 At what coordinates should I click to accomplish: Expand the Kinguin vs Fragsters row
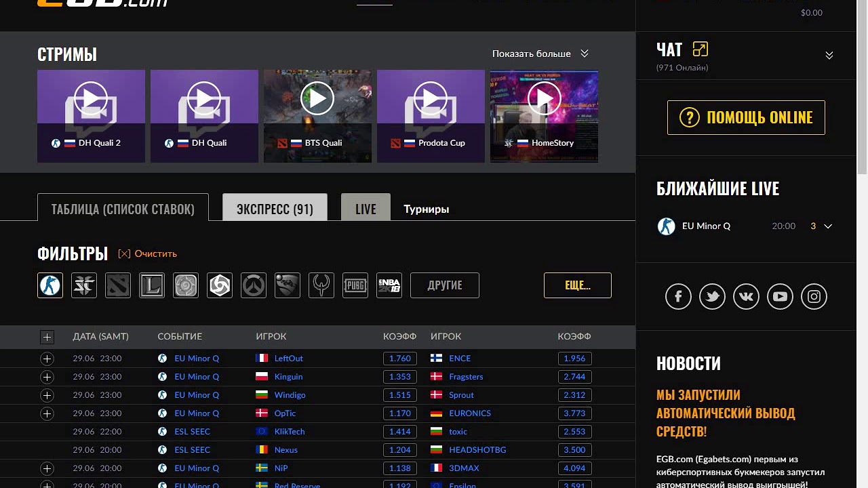[47, 377]
